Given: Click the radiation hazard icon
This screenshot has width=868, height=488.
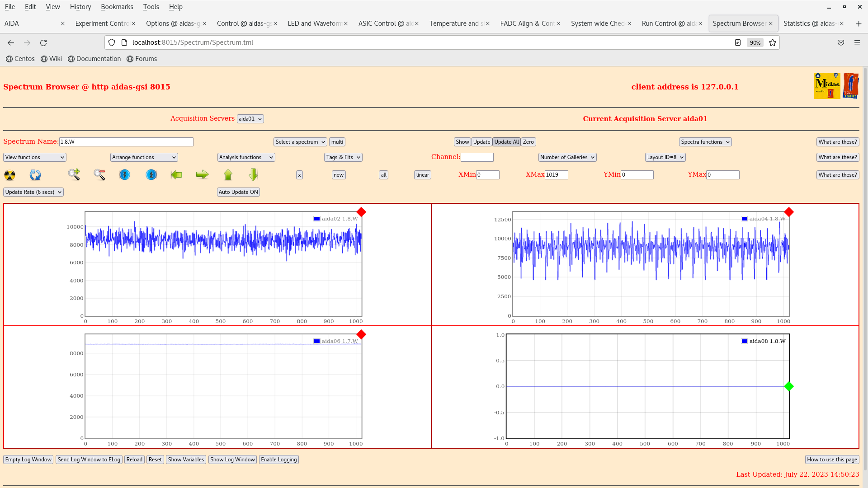Looking at the screenshot, I should (9, 175).
